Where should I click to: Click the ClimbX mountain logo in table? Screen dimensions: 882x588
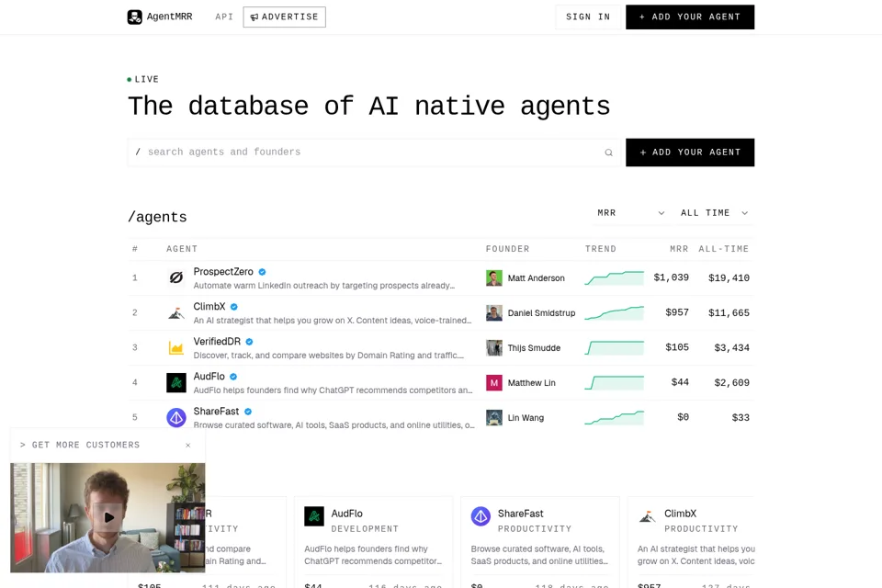(176, 312)
